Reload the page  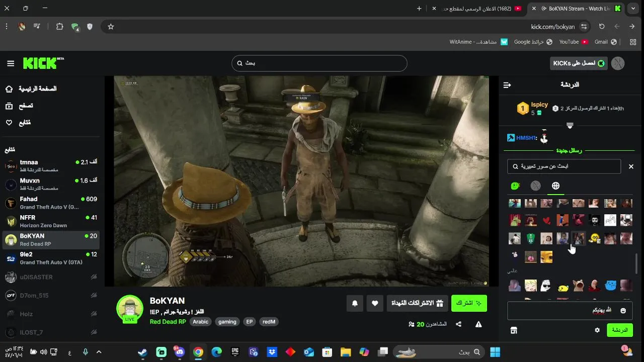click(x=602, y=27)
